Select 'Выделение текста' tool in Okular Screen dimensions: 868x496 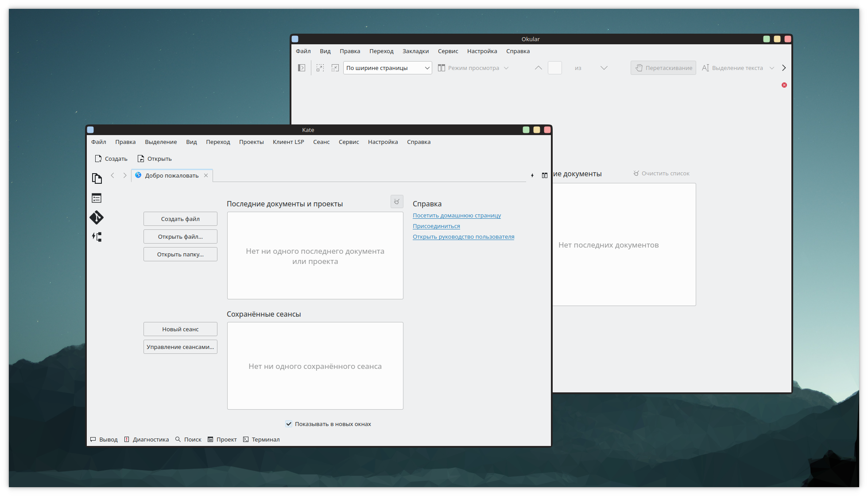point(732,68)
